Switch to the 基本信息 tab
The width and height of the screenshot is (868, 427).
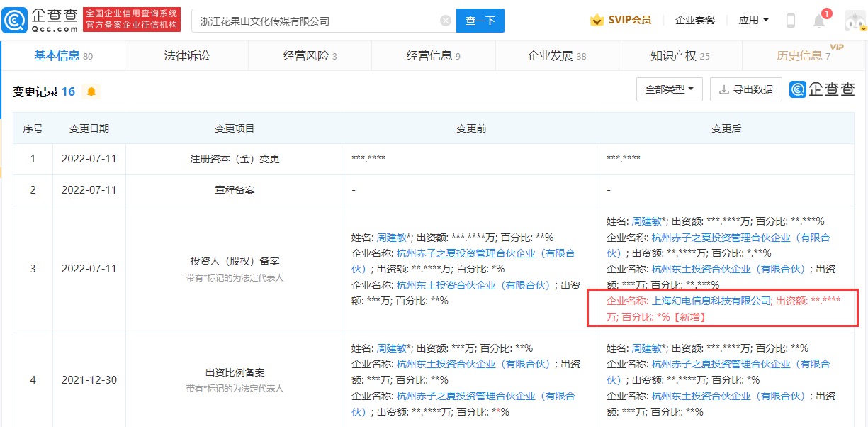[x=64, y=55]
